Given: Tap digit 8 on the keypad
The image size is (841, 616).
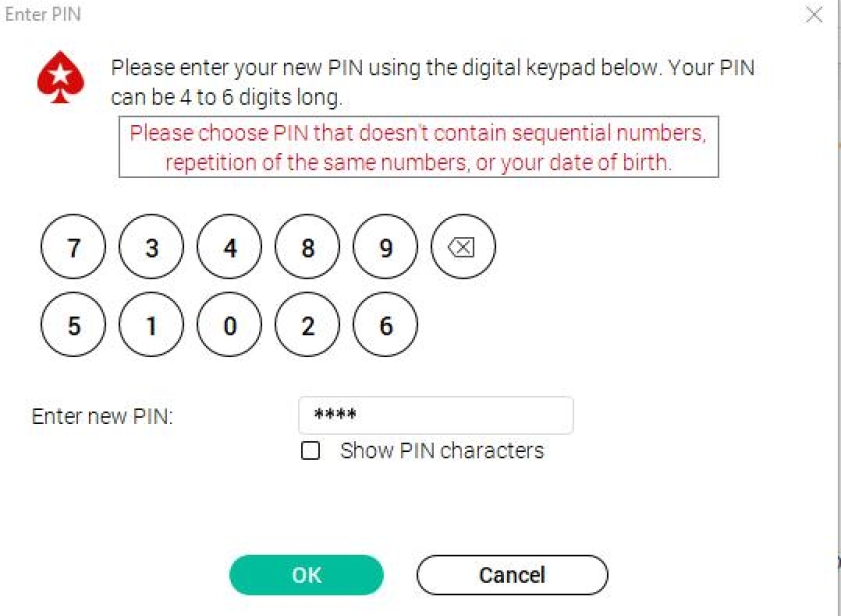Looking at the screenshot, I should (308, 247).
